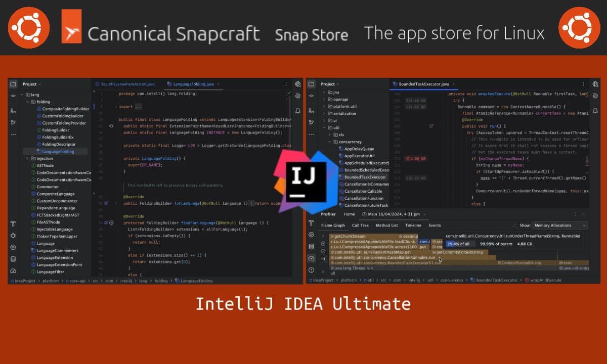Expand the injection folder in project tree

pyautogui.click(x=27, y=158)
